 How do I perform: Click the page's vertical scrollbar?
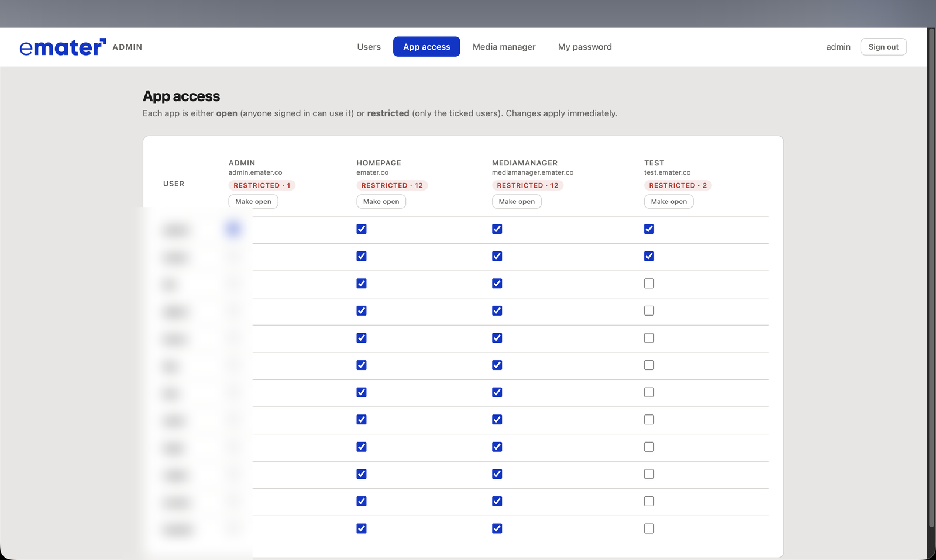(931, 278)
